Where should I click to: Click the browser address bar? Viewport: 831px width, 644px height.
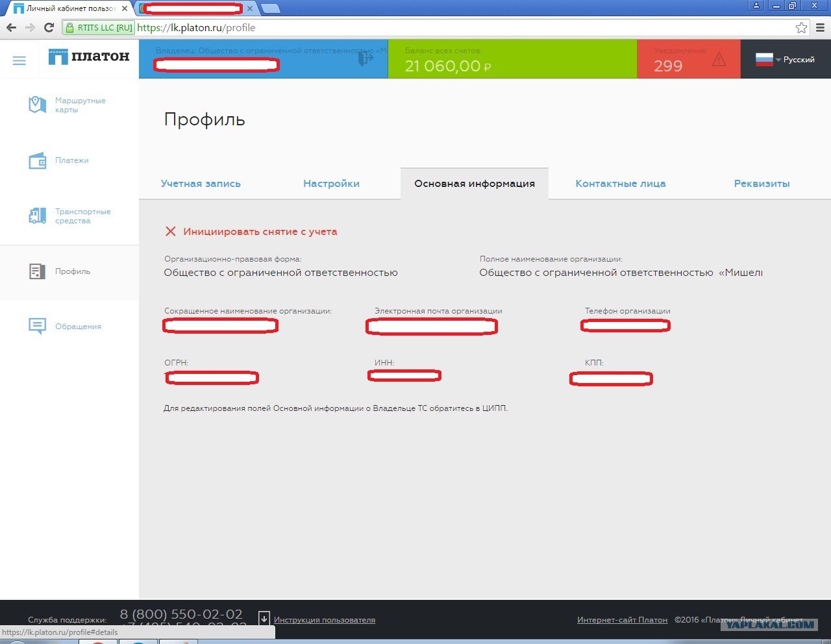tap(454, 28)
